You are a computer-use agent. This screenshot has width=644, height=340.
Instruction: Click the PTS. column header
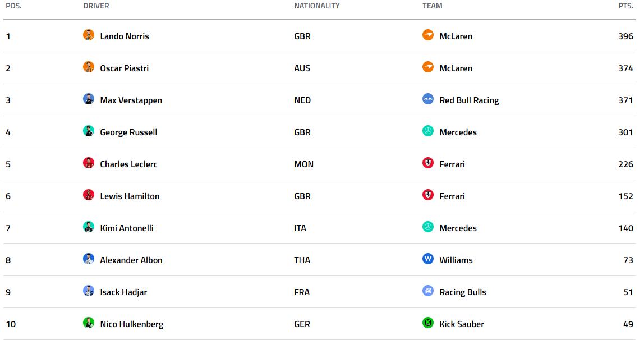pos(625,6)
